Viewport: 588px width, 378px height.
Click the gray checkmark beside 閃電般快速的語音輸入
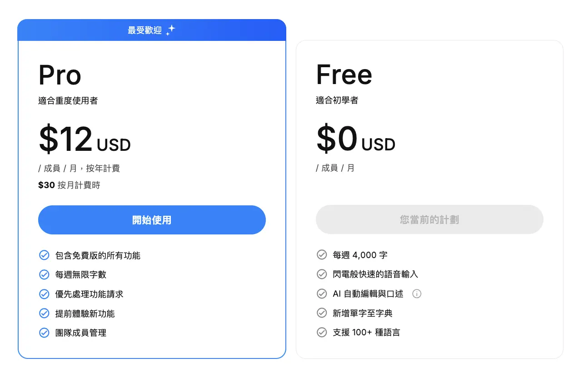pyautogui.click(x=322, y=274)
